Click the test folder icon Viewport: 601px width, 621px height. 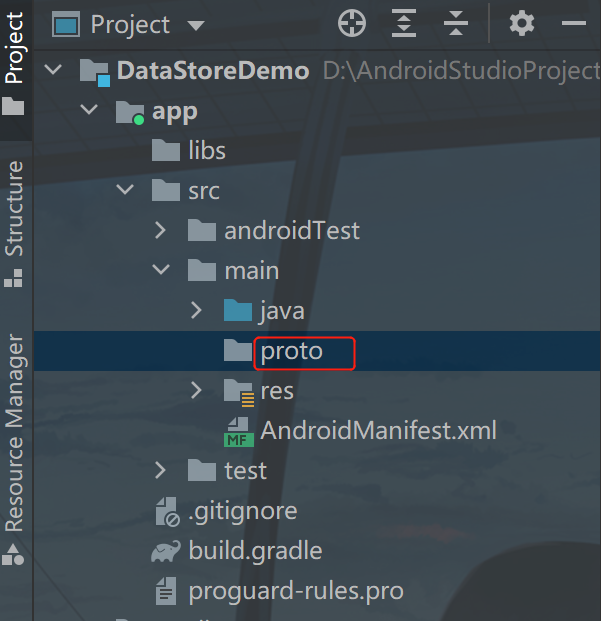(202, 470)
